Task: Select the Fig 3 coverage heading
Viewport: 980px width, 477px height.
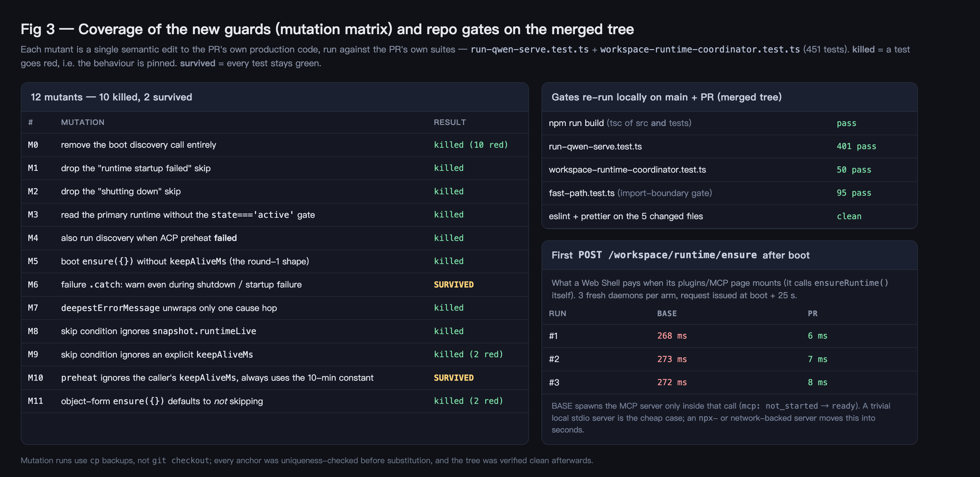Action: pyautogui.click(x=327, y=29)
